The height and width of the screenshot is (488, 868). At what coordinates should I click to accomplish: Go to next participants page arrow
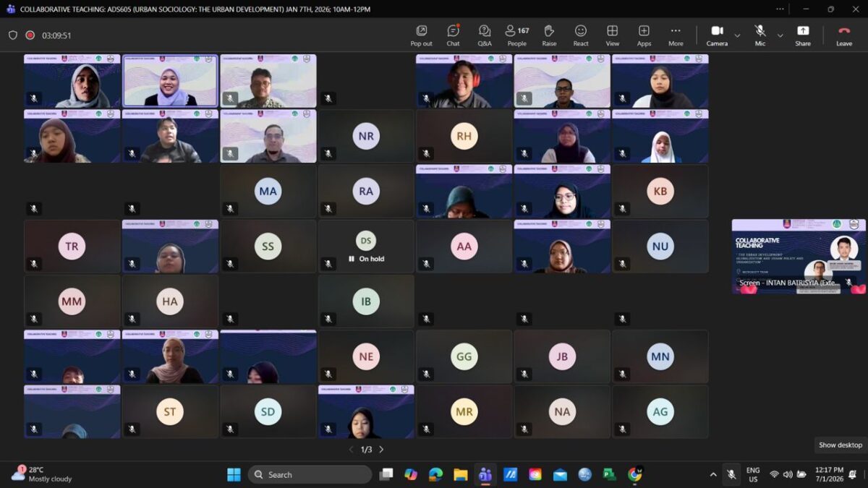[x=381, y=450]
